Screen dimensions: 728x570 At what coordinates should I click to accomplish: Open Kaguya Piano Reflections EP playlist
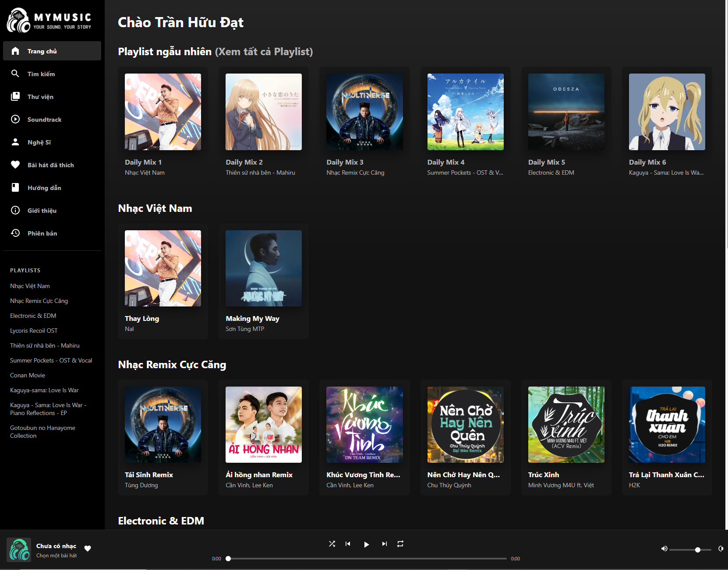pos(48,409)
